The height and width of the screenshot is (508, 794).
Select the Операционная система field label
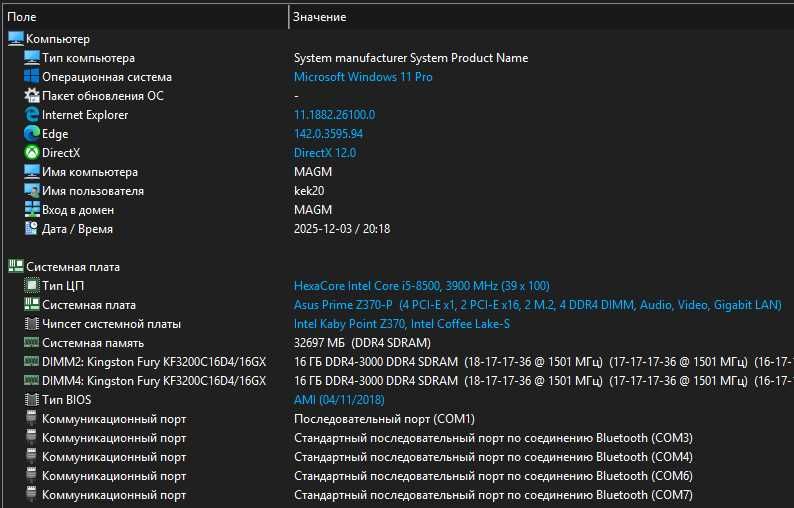click(x=107, y=77)
